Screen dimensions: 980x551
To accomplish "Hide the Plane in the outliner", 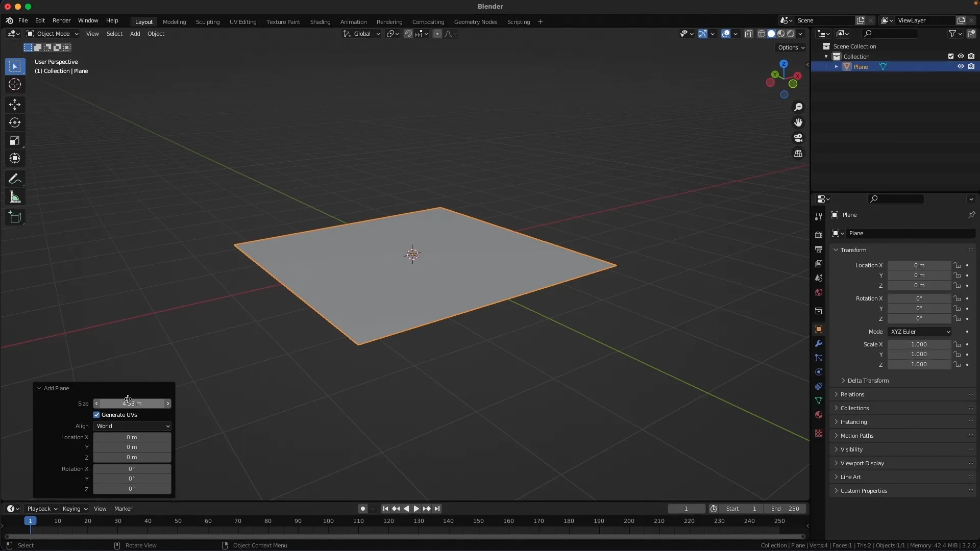I will click(961, 66).
